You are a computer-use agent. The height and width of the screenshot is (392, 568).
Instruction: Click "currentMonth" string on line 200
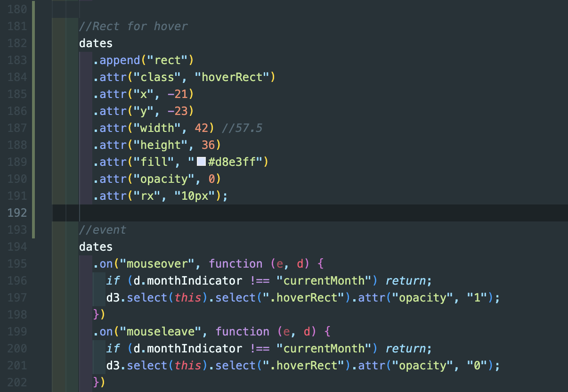coord(324,349)
